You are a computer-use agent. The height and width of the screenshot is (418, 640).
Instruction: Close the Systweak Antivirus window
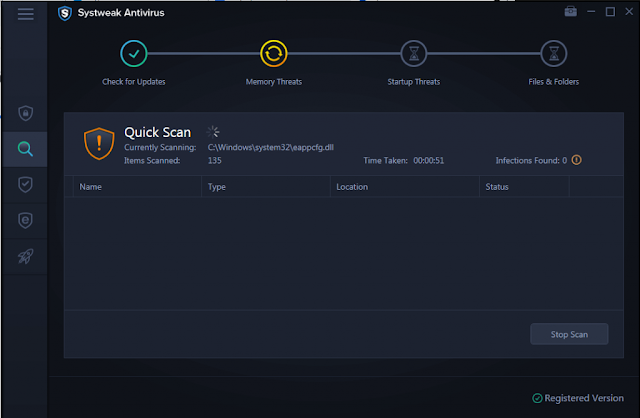point(629,12)
